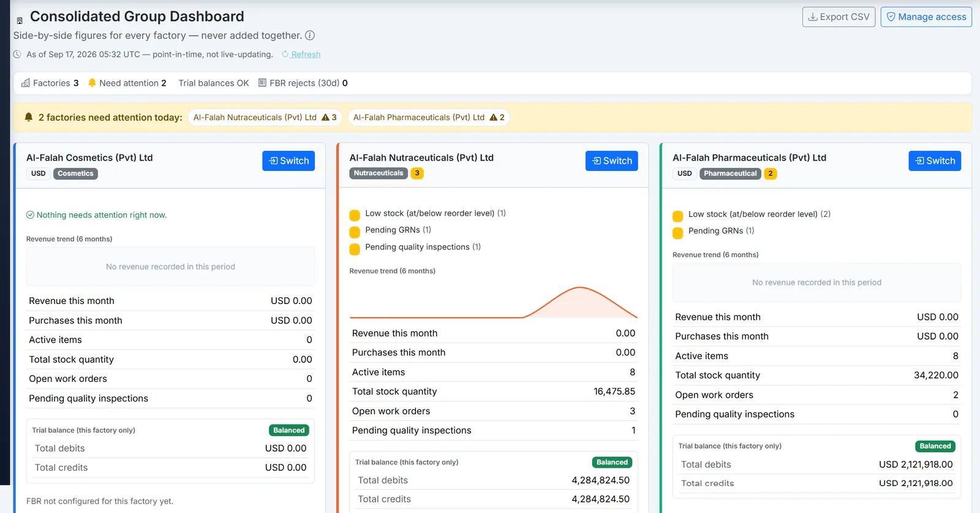
Task: Open Nutraceuticals 'Low stock (at/below reorder level) (1)'
Action: 435,213
